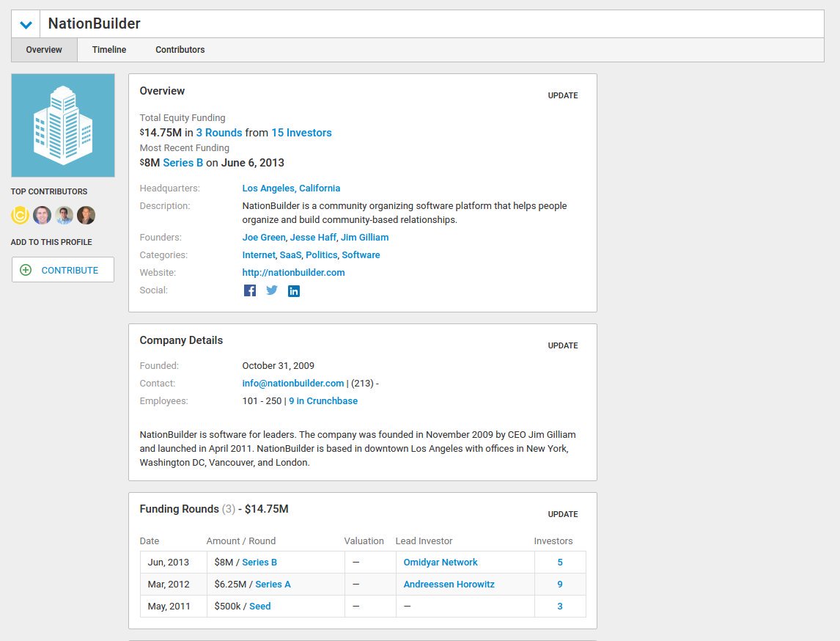
Task: Collapse the NationBuilder header chevron
Action: tap(26, 24)
